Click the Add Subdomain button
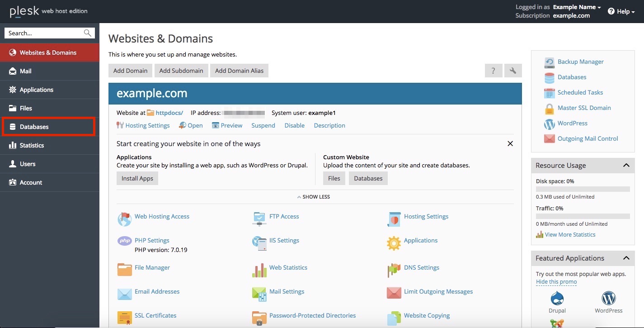 coord(181,71)
